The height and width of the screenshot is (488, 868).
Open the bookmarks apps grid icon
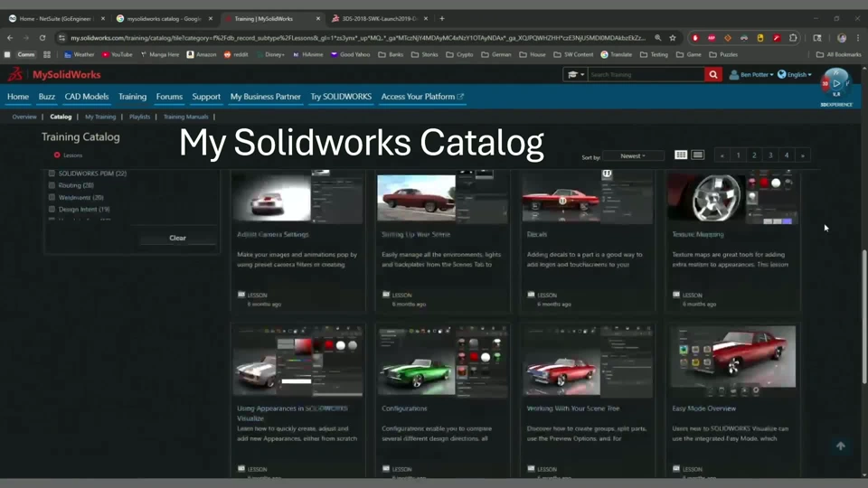click(47, 55)
